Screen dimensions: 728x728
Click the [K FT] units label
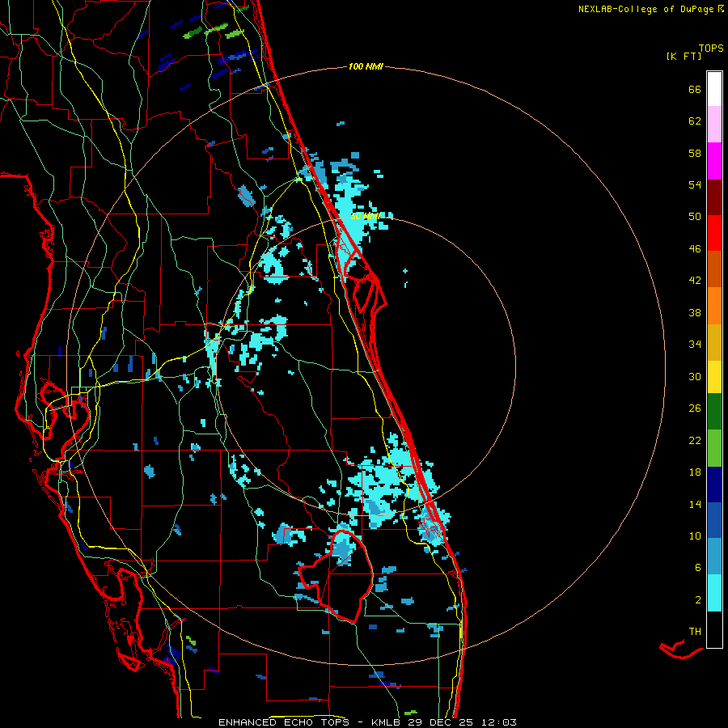pos(684,57)
